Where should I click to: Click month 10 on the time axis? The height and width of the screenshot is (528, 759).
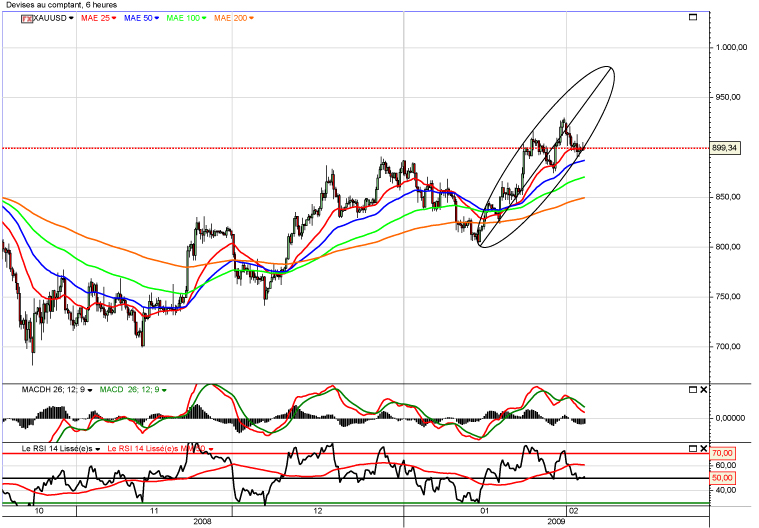coord(39,511)
